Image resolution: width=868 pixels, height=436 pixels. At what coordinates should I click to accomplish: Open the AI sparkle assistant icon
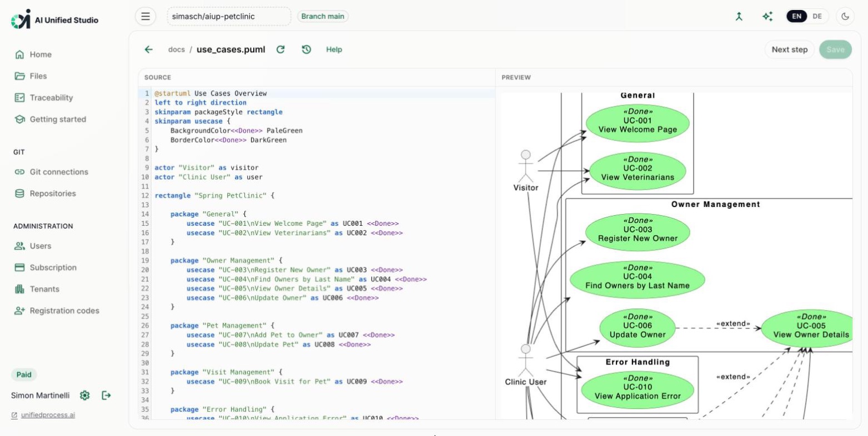[x=767, y=17]
